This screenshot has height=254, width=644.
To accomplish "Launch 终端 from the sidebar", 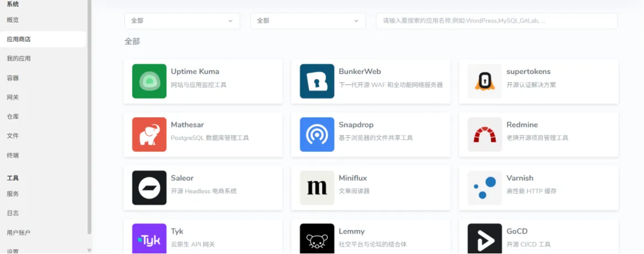I will point(13,155).
